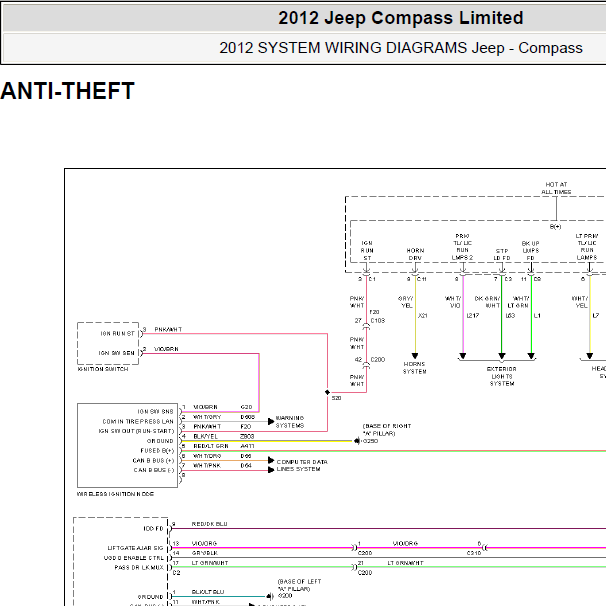Select the "B(+)" label in the fuse box
The width and height of the screenshot is (606, 606).
pyautogui.click(x=555, y=226)
